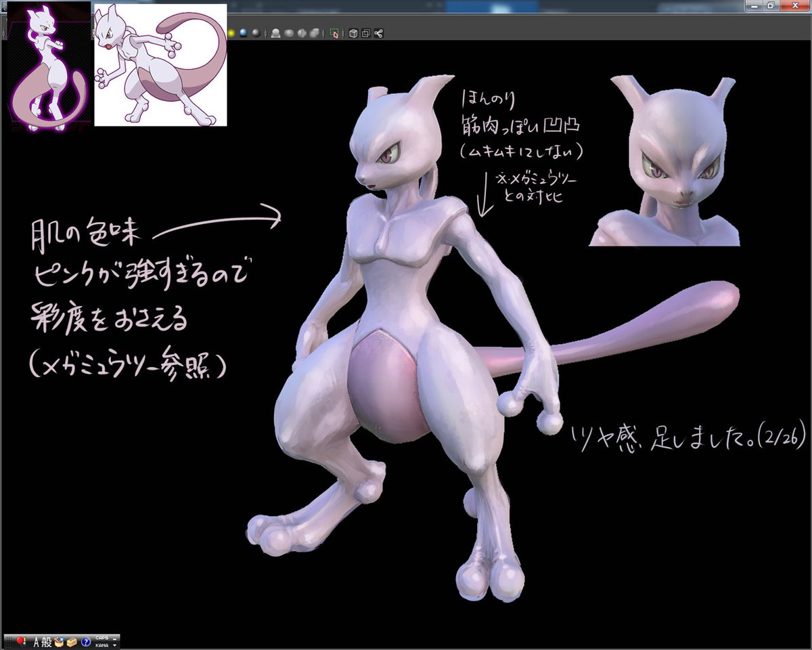
Task: Click the flattened head shape icon
Action: (x=288, y=33)
